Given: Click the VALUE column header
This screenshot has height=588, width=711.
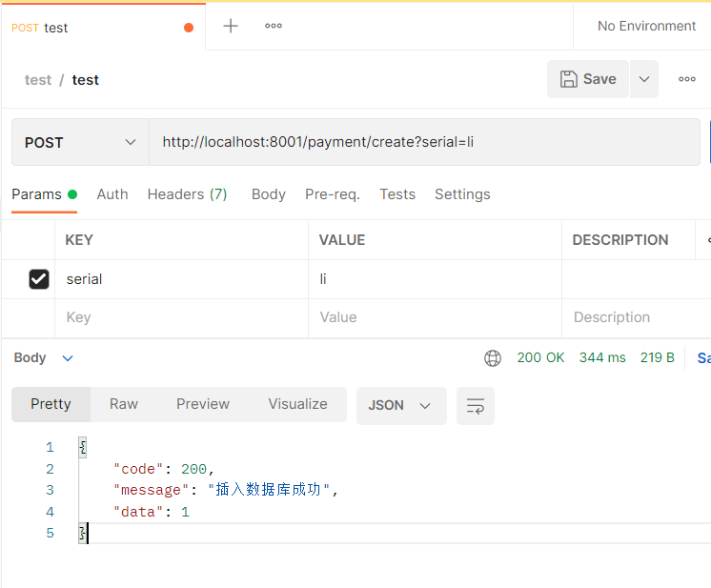Looking at the screenshot, I should [342, 240].
